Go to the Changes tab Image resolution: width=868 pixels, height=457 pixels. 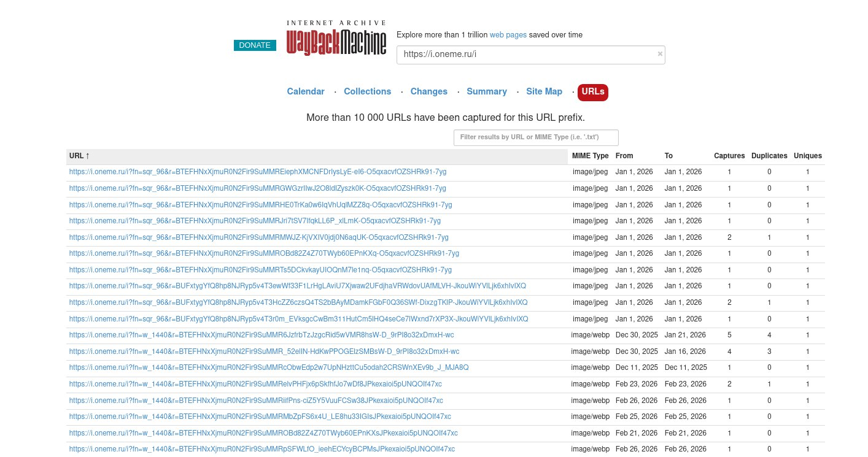click(x=428, y=92)
